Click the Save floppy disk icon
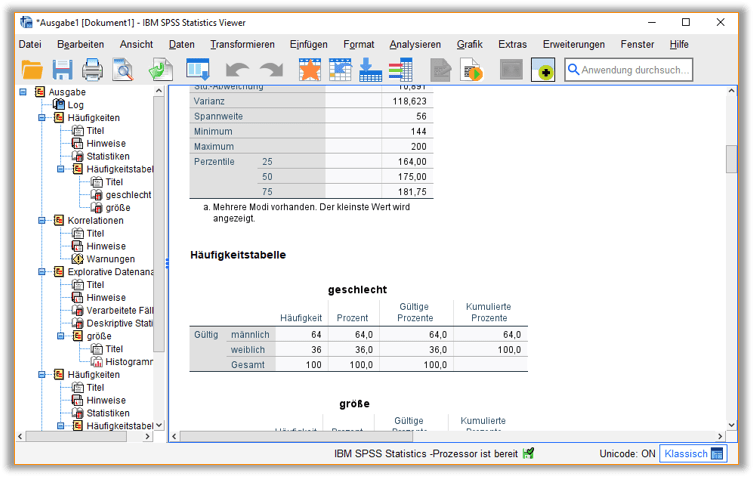The image size is (753, 477). click(62, 70)
